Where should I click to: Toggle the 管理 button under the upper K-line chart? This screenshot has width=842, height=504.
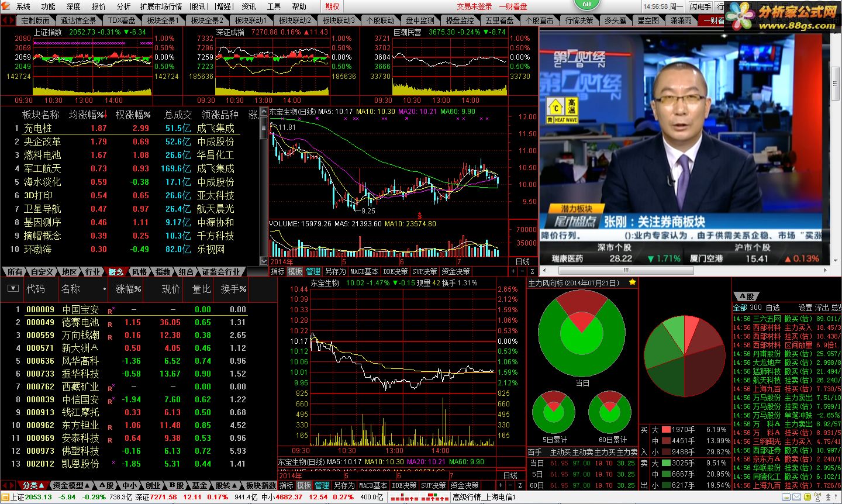(x=313, y=271)
